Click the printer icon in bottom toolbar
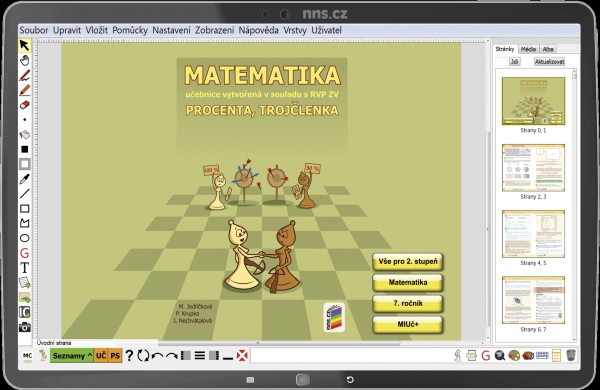The width and height of the screenshot is (600, 390). [x=472, y=356]
